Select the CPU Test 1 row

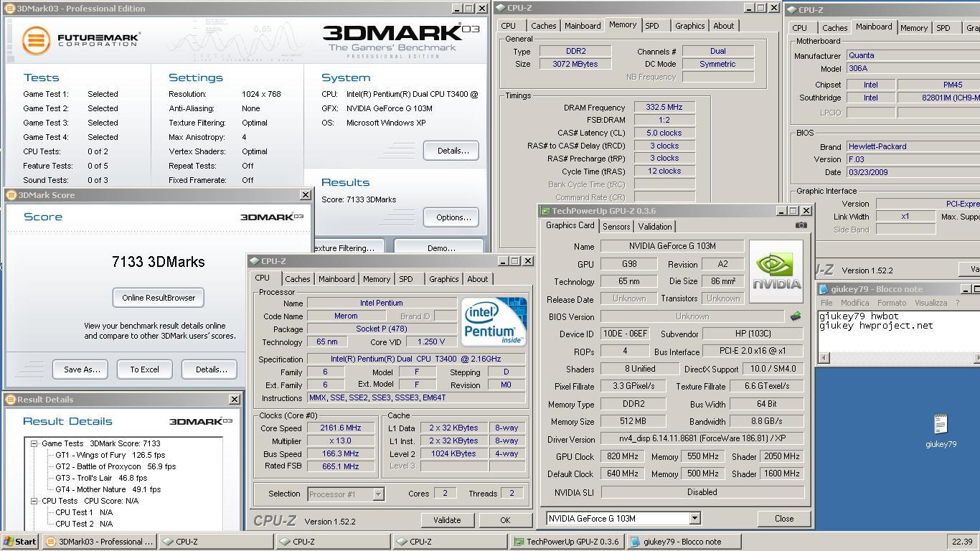[x=84, y=512]
